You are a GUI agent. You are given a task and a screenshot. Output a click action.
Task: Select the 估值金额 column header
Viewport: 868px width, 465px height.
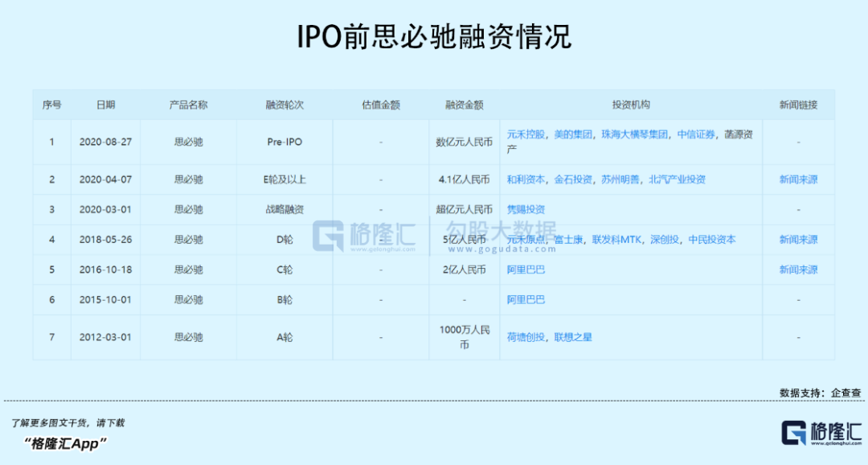coord(381,105)
